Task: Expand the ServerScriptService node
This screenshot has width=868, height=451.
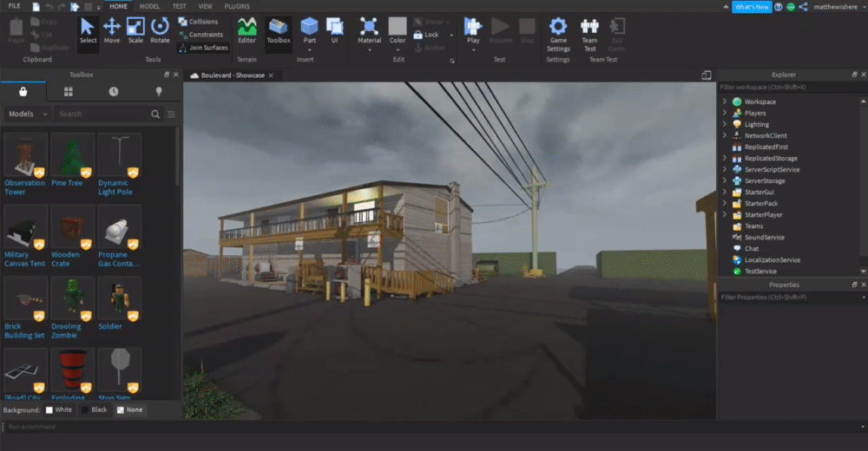Action: (725, 169)
